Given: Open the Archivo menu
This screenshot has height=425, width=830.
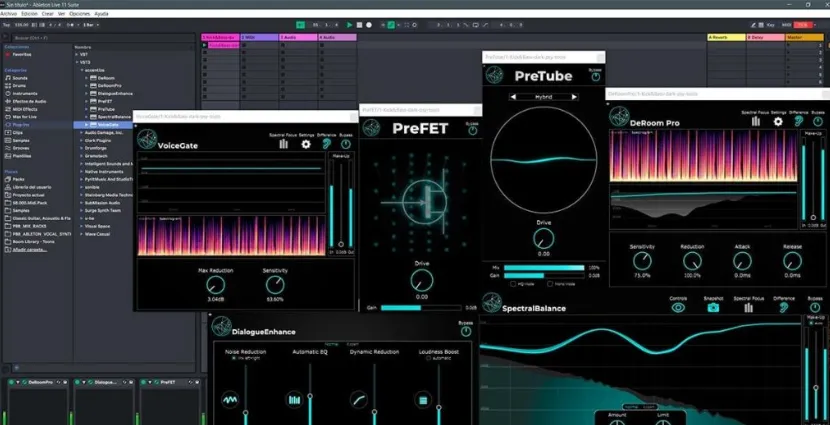Looking at the screenshot, I should pyautogui.click(x=8, y=14).
